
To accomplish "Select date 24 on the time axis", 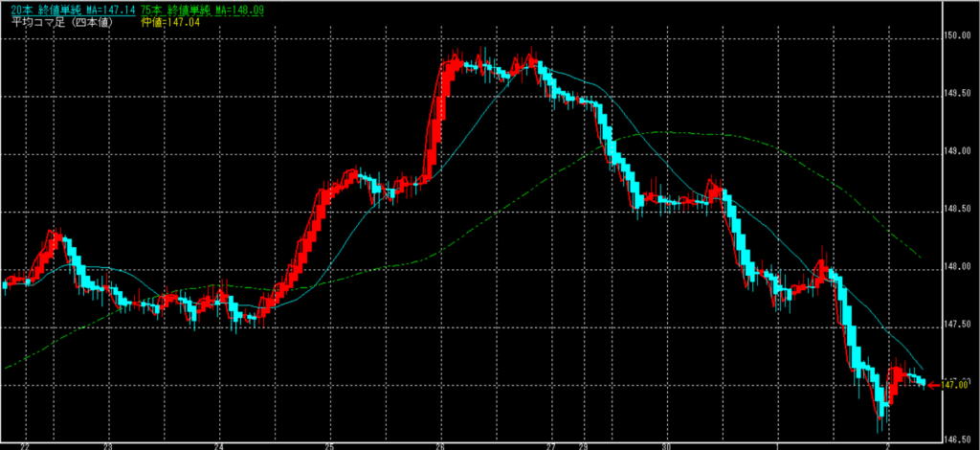I will click(x=219, y=445).
